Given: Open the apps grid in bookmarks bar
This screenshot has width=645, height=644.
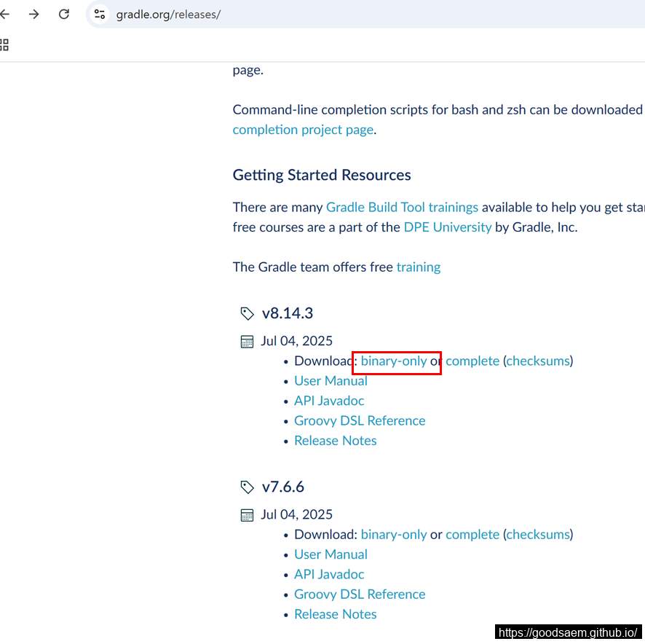Looking at the screenshot, I should [x=4, y=45].
